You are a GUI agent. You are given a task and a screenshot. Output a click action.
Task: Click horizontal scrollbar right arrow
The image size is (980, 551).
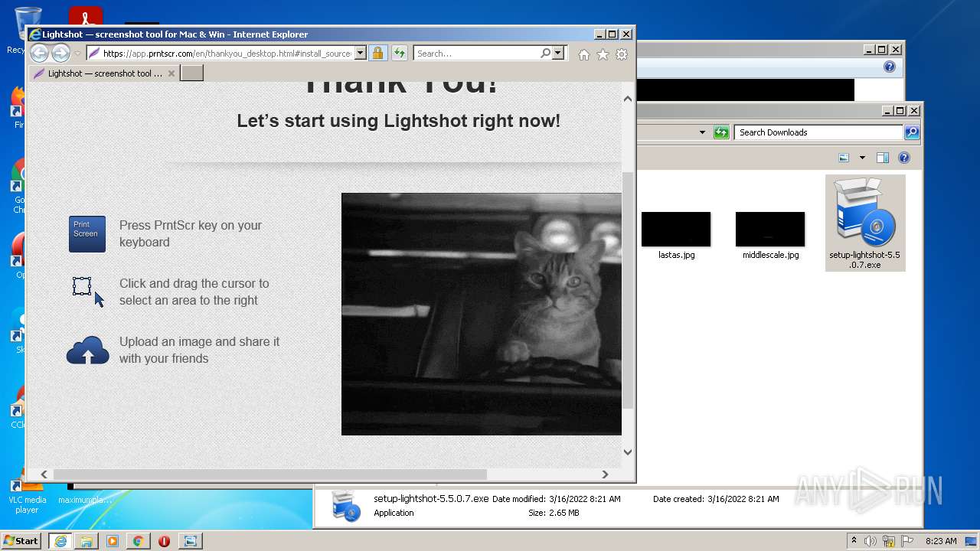(605, 474)
